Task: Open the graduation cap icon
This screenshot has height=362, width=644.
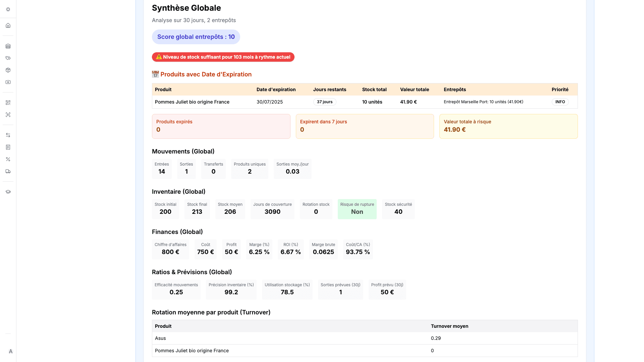Action: click(x=8, y=192)
